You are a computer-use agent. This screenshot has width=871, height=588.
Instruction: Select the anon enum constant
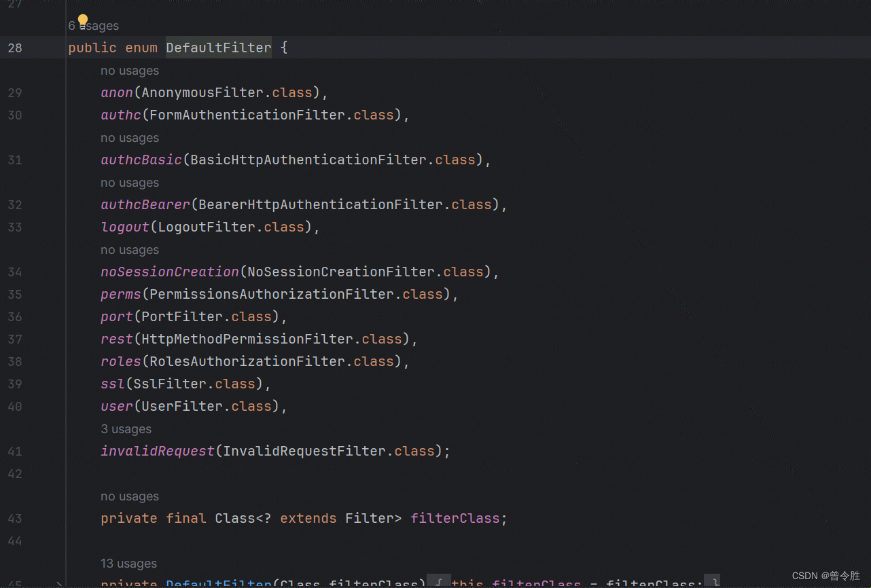[x=117, y=92]
